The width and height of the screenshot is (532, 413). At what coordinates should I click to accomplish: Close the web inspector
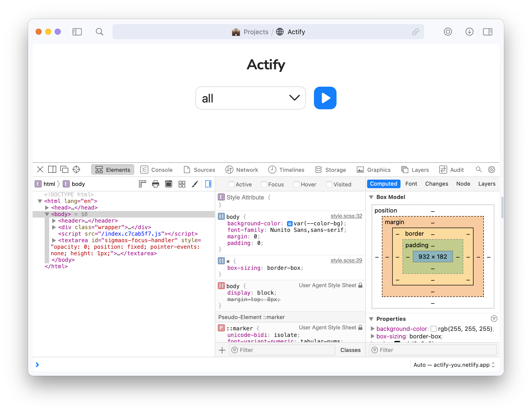click(40, 170)
